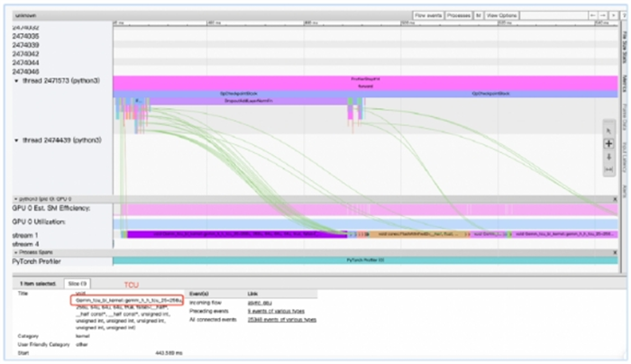This screenshot has width=631, height=364.
Task: Select the long purple gemm kernel slice on stream 1
Action: (x=237, y=234)
